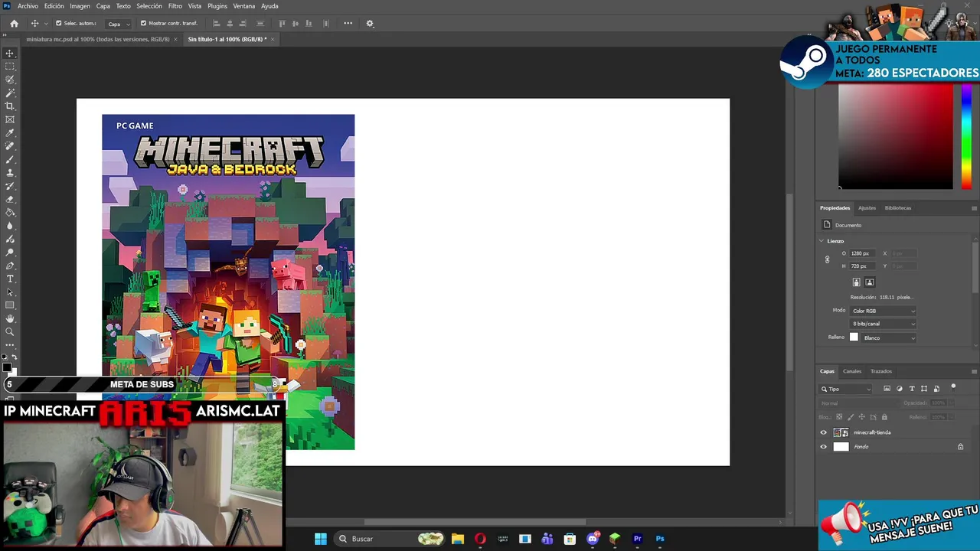The height and width of the screenshot is (551, 980).
Task: Toggle Mostrar contr. transf. checkbox
Action: [x=143, y=23]
